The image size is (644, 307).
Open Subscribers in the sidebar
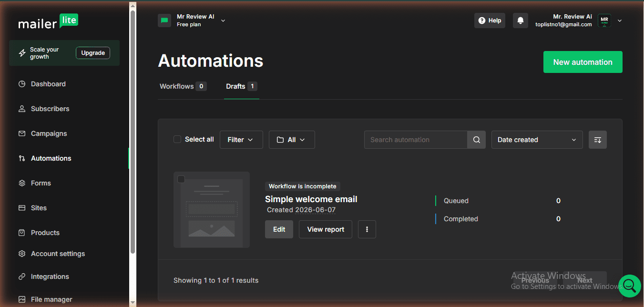(x=50, y=109)
